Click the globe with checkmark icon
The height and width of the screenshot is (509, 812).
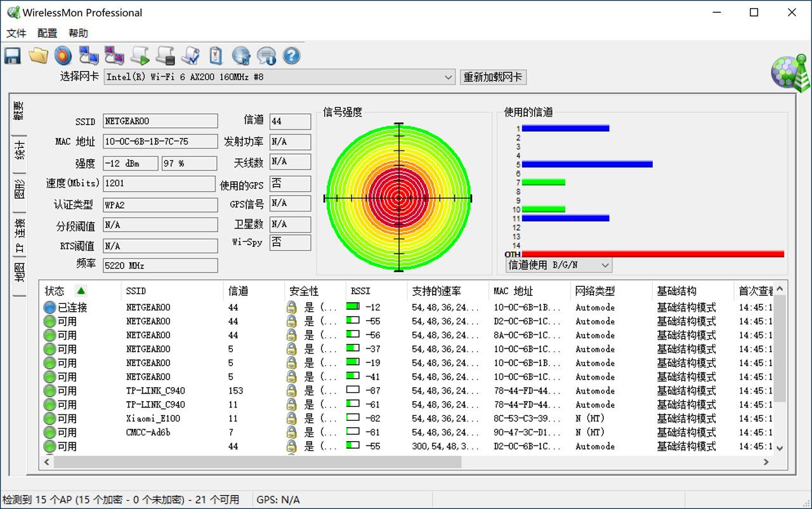241,56
